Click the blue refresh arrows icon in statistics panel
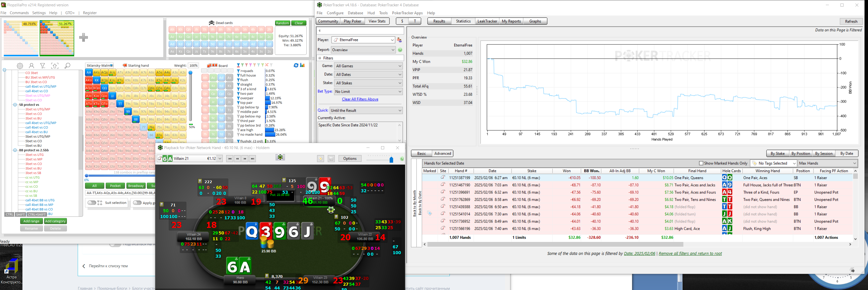 point(296,65)
